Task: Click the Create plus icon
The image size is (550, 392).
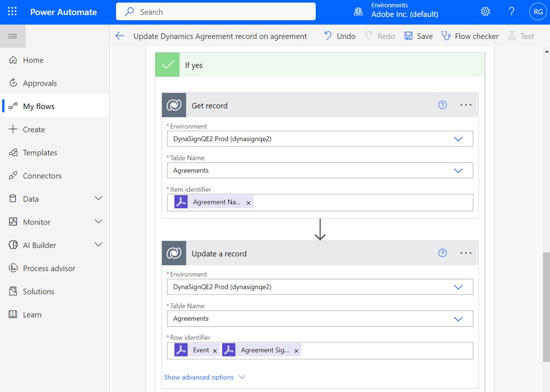Action: point(13,129)
